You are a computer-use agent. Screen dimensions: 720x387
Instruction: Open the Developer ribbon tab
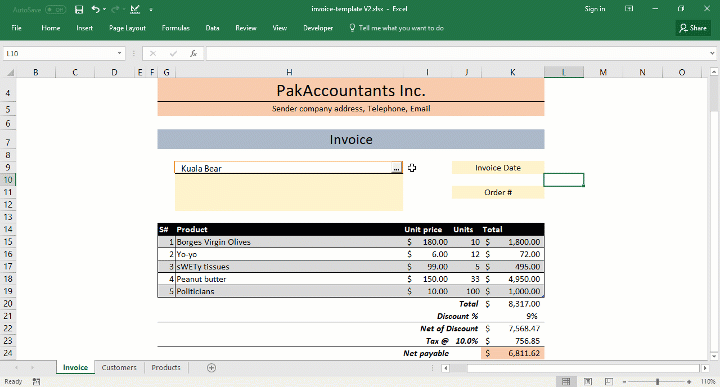click(x=318, y=28)
